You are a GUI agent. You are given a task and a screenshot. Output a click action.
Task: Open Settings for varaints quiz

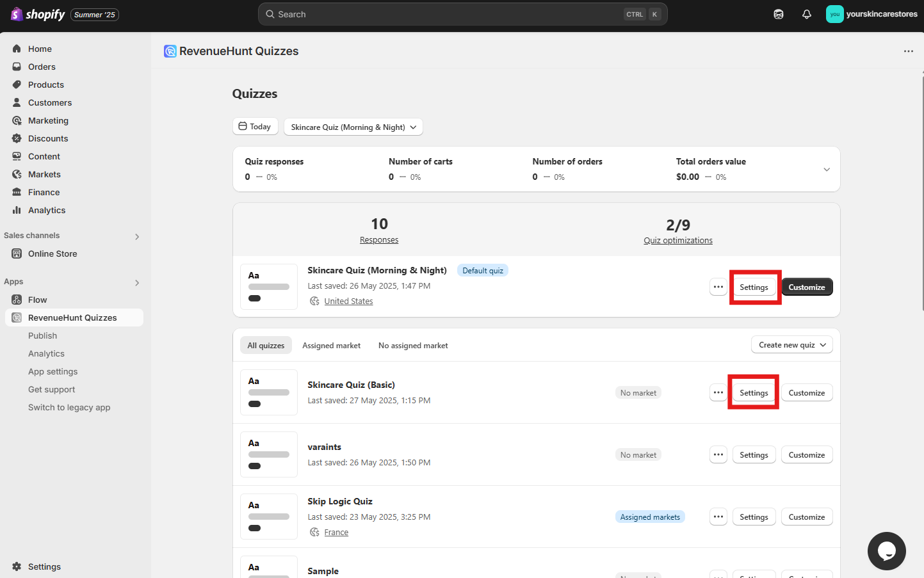pyautogui.click(x=754, y=454)
